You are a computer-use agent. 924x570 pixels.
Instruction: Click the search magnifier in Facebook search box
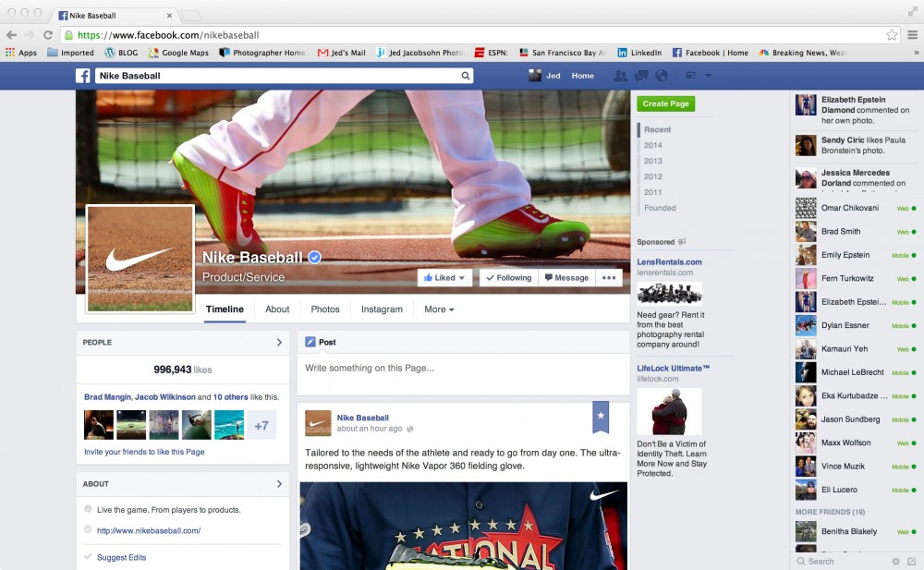(466, 76)
